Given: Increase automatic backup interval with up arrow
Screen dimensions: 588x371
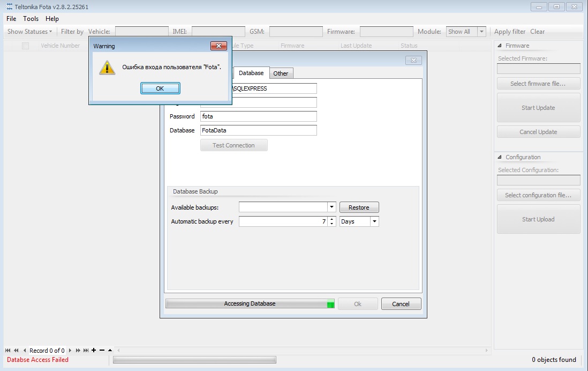Looking at the screenshot, I should click(x=332, y=219).
